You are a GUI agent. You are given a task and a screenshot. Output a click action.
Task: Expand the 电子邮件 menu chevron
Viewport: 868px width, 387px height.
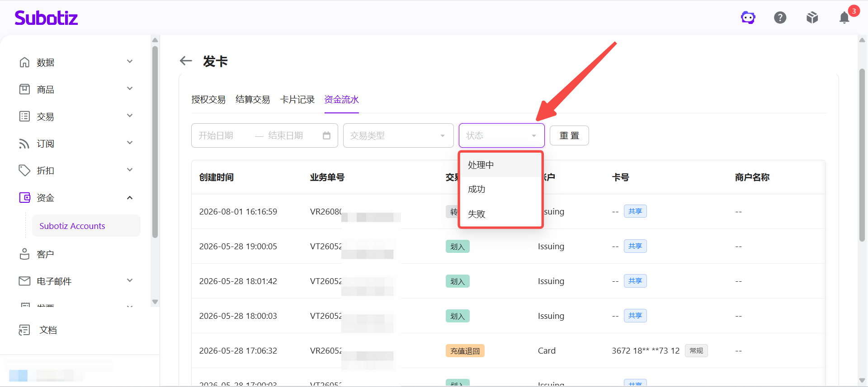coord(130,280)
